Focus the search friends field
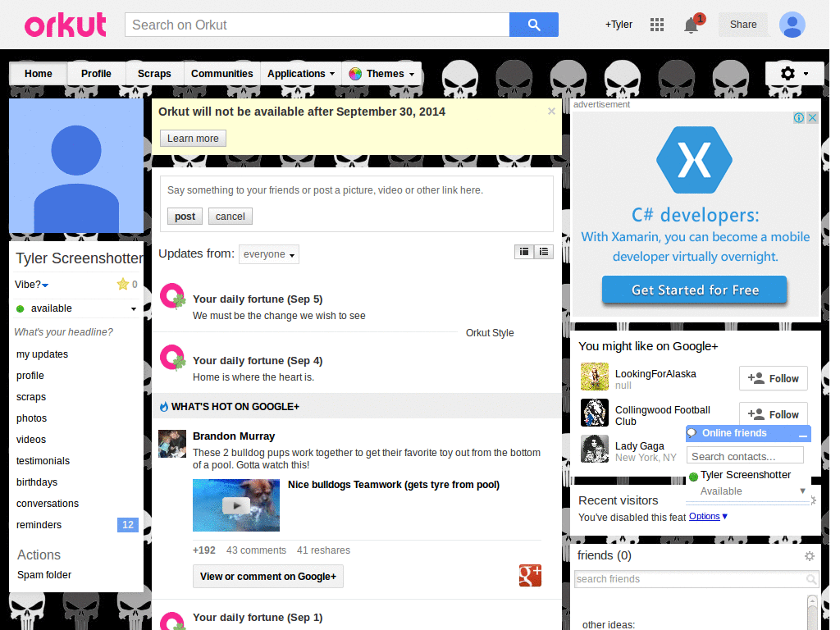Screen dimensions: 840x630 [x=691, y=579]
